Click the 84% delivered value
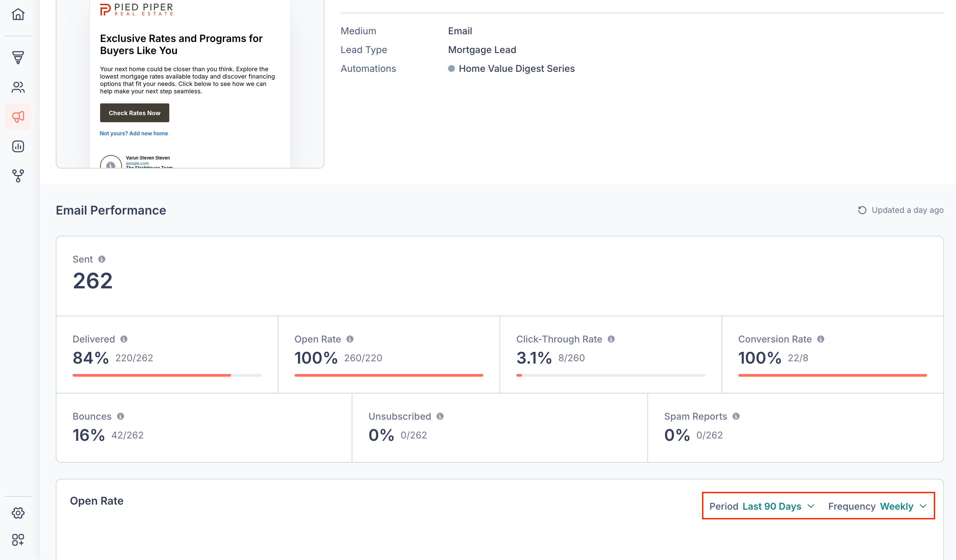This screenshot has height=560, width=956. click(x=91, y=358)
